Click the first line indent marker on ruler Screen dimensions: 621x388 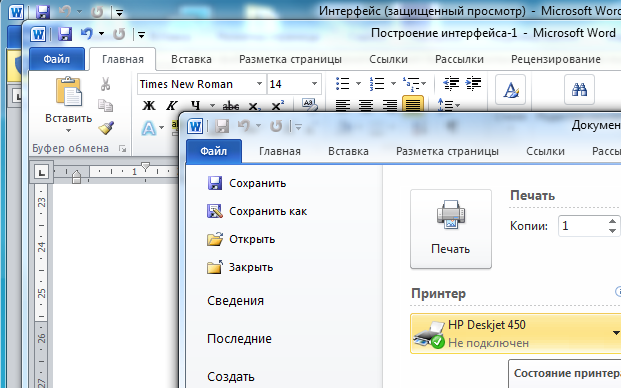click(145, 166)
